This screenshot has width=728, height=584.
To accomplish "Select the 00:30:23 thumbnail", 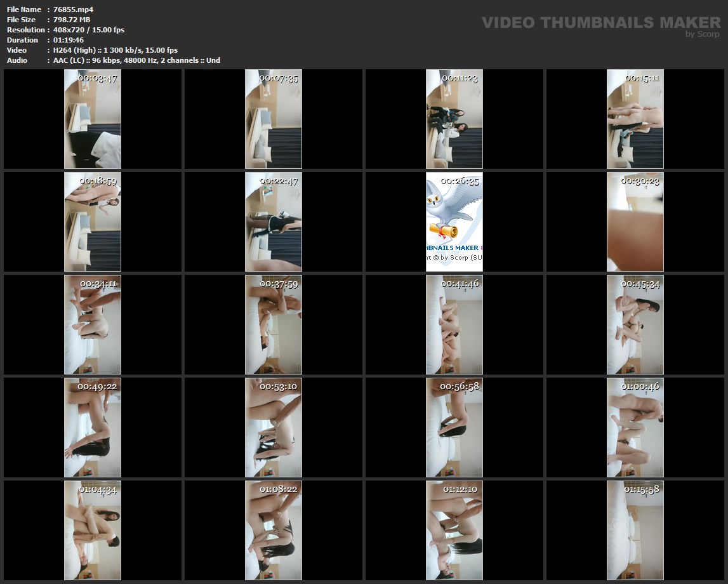I will 635,222.
